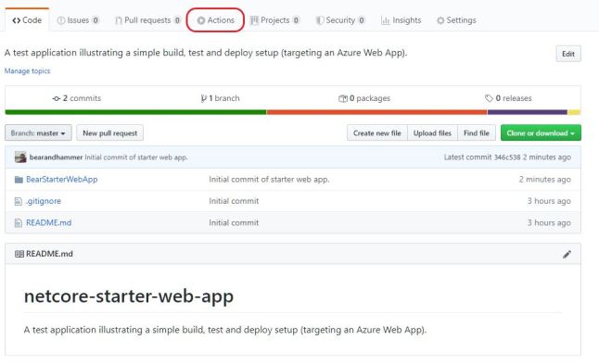Viewport: 599px width, 364px height.
Task: Open the Projects tab
Action: coord(275,20)
